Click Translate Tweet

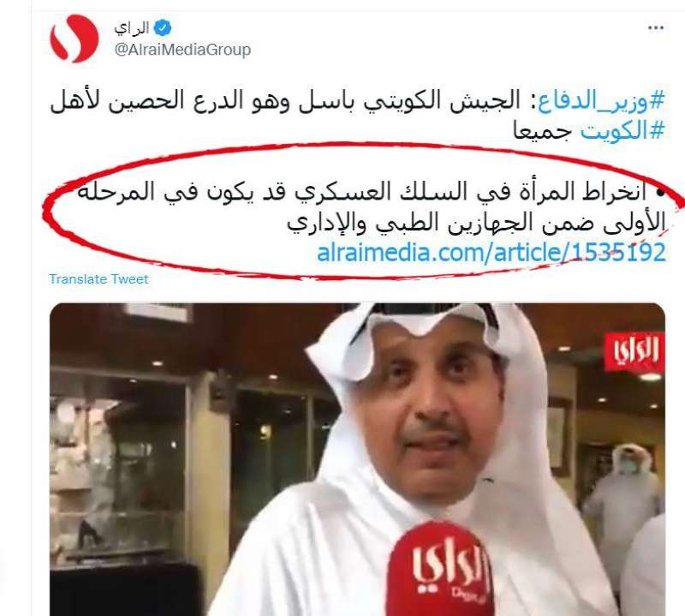coord(98,279)
